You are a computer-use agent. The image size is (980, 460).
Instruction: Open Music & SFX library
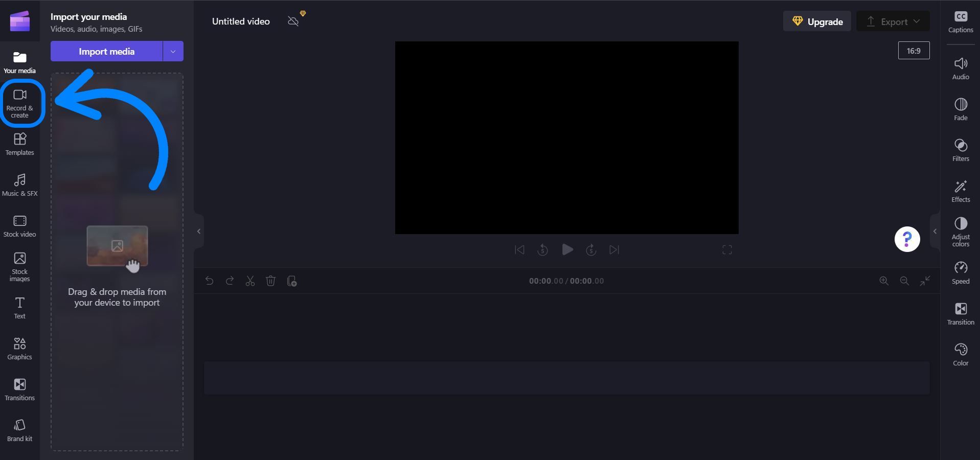(20, 185)
